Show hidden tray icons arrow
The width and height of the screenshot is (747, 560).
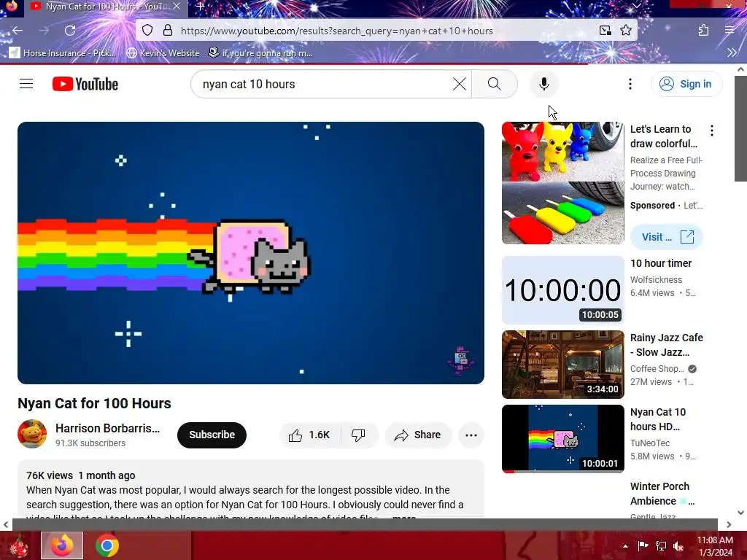pyautogui.click(x=625, y=546)
